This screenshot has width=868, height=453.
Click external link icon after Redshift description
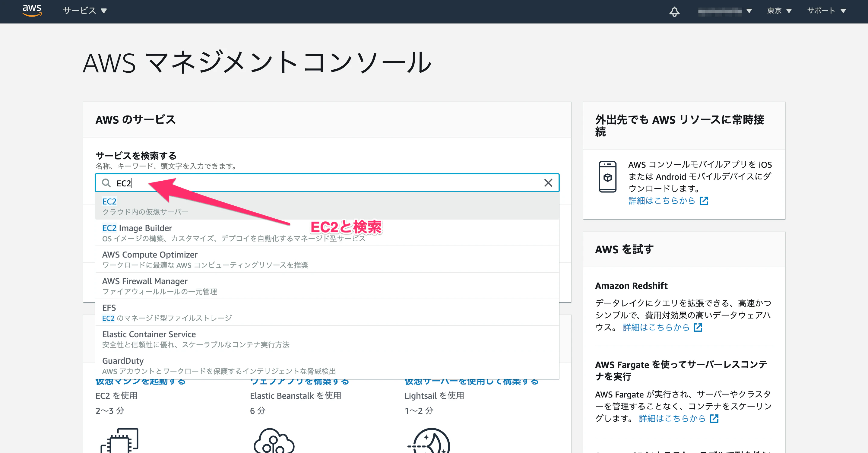(698, 327)
